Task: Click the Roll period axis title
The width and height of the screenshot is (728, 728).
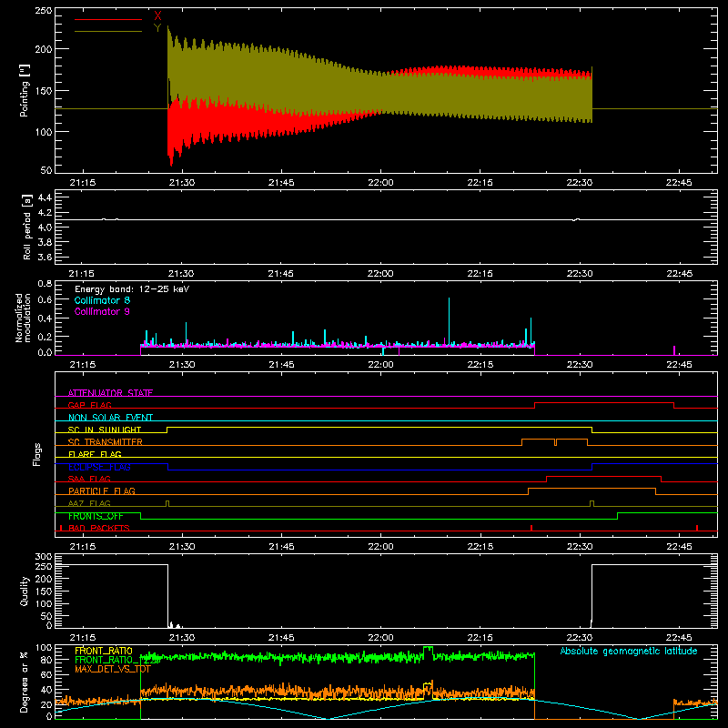Action: click(x=27, y=227)
